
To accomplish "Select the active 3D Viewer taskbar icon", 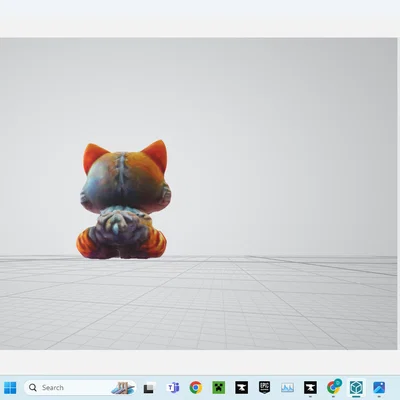I will click(x=356, y=388).
